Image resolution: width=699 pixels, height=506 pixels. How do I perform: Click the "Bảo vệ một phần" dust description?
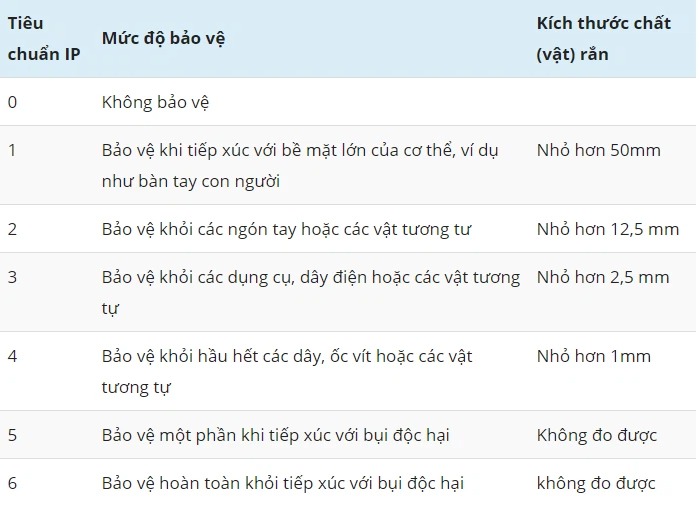click(275, 435)
